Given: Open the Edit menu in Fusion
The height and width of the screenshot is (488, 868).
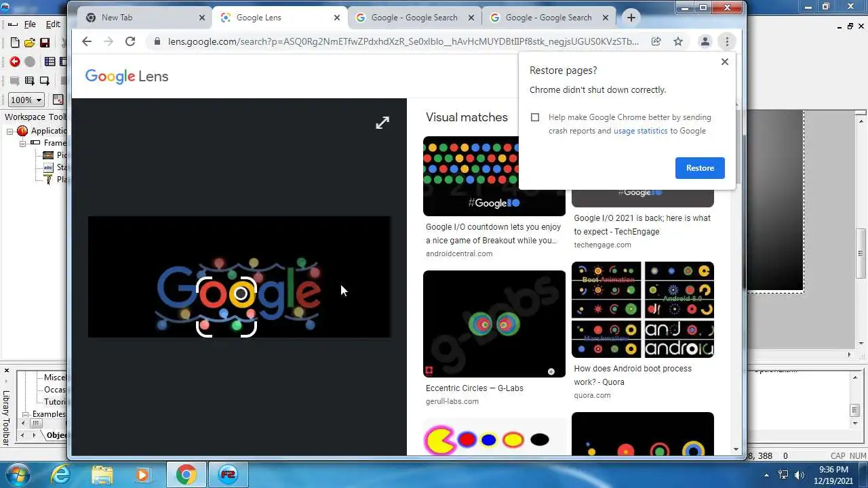Looking at the screenshot, I should click(53, 24).
